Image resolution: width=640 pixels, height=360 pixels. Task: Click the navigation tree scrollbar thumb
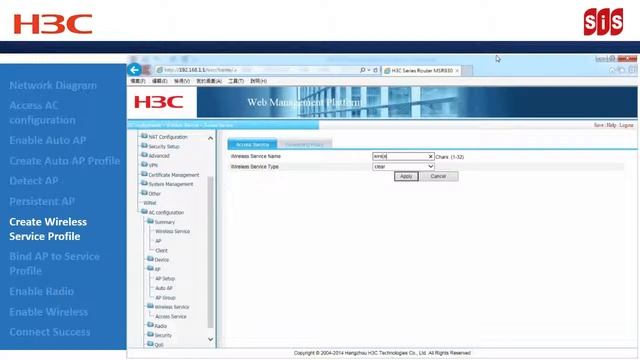tap(210, 252)
